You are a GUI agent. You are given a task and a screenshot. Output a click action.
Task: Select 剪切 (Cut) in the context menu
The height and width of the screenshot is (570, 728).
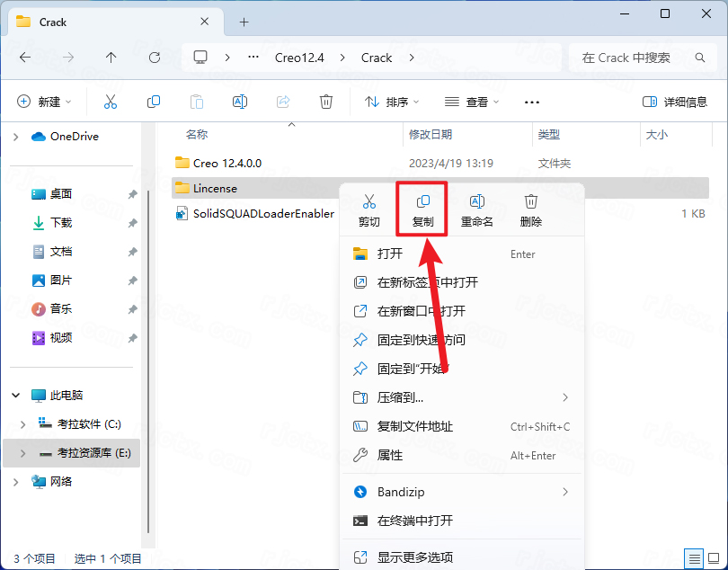(369, 210)
